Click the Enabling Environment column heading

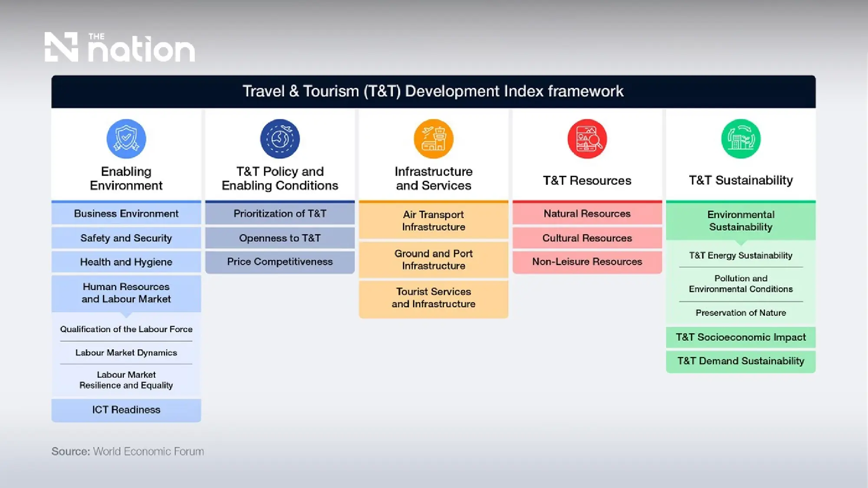point(126,178)
